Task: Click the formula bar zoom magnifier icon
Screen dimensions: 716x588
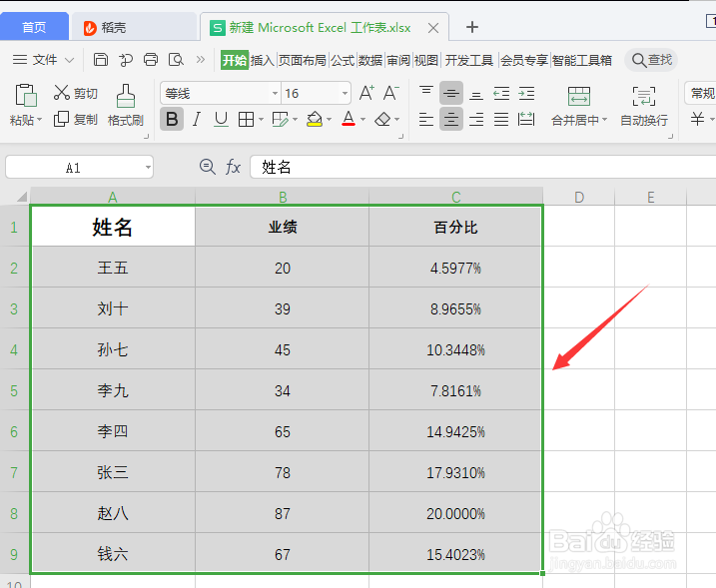Action: (x=208, y=167)
